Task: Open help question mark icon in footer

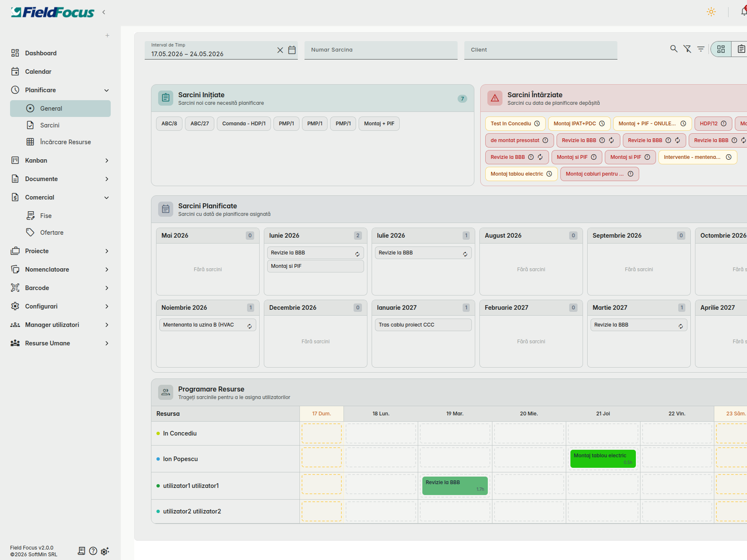Action: pos(93,551)
